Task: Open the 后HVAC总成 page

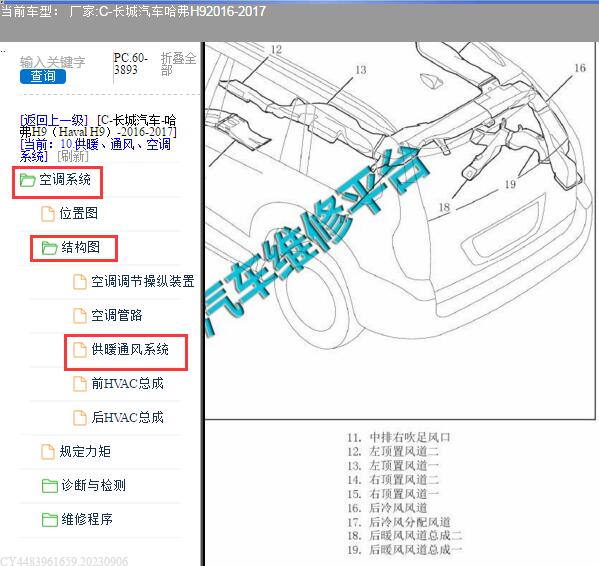Action: click(127, 417)
